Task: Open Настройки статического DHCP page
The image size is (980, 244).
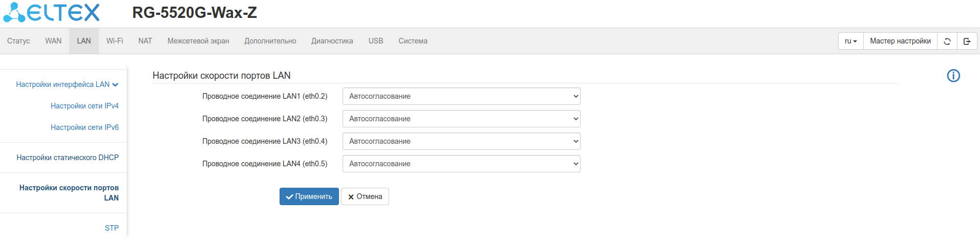Action: point(68,158)
